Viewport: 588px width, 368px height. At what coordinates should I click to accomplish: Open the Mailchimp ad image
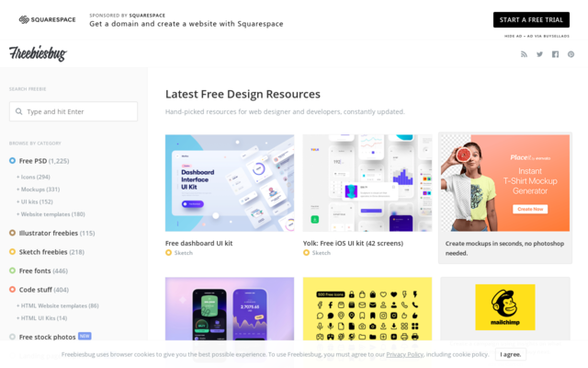pyautogui.click(x=505, y=307)
